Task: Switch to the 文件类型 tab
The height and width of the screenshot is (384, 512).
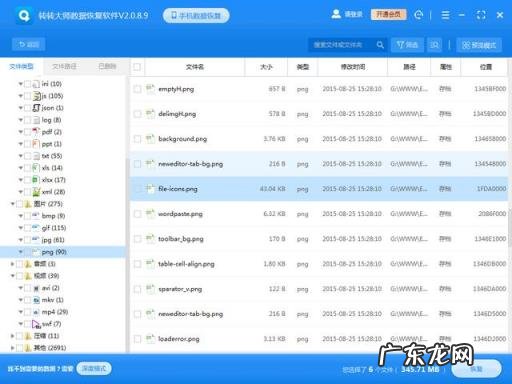Action: tap(21, 66)
